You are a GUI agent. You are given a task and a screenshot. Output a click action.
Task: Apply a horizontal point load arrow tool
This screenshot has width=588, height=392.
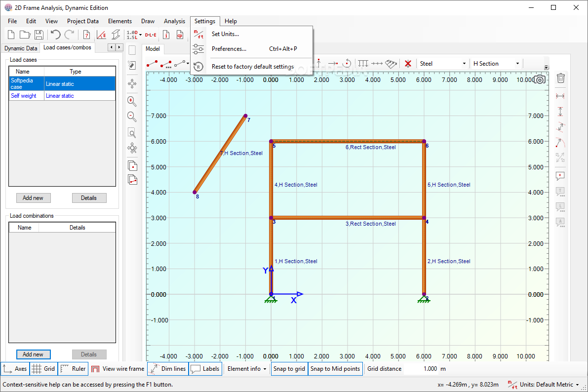333,64
